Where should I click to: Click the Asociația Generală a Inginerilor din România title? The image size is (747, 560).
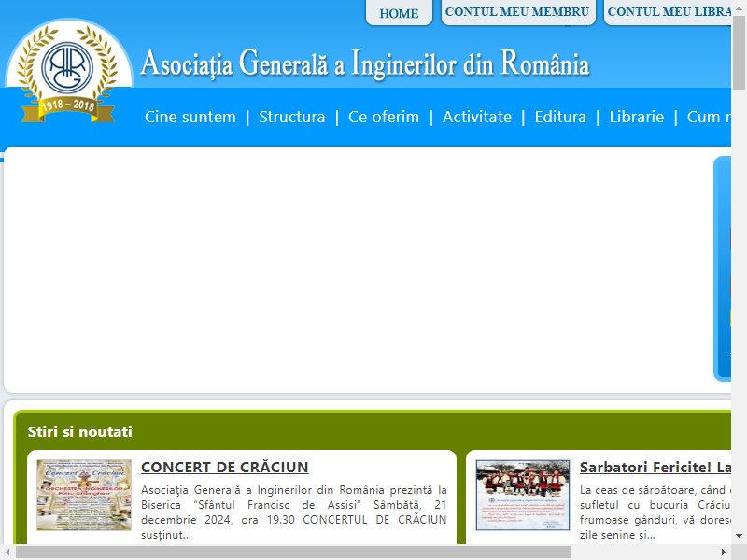coord(365,63)
